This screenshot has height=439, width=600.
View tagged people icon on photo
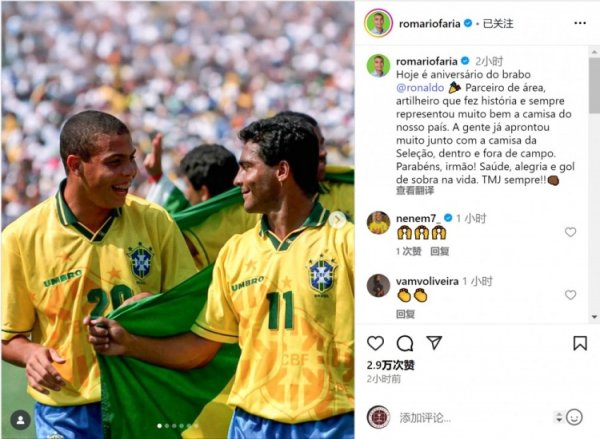coord(21,420)
